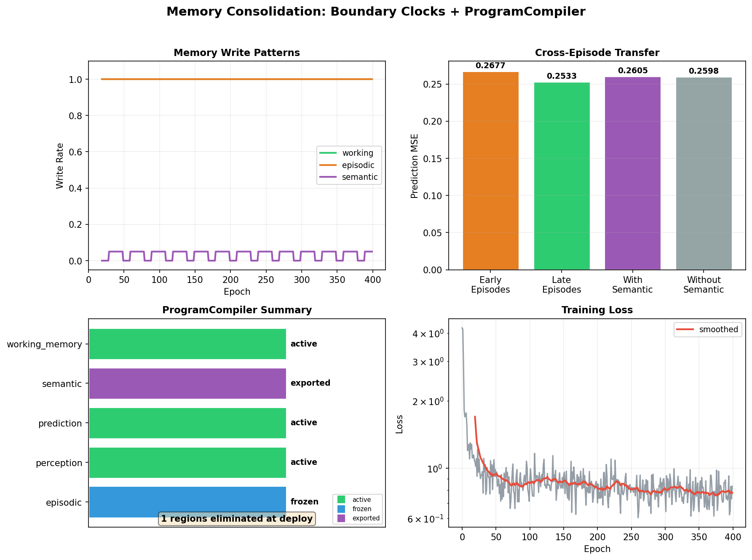Select the 'Memory Write Patterns' subplot title

point(237,53)
